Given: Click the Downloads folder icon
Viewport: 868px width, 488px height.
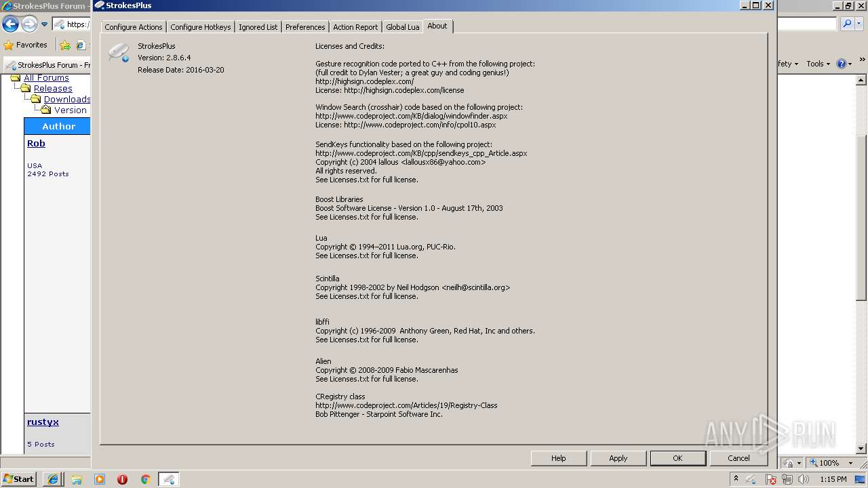Looking at the screenshot, I should (36, 99).
